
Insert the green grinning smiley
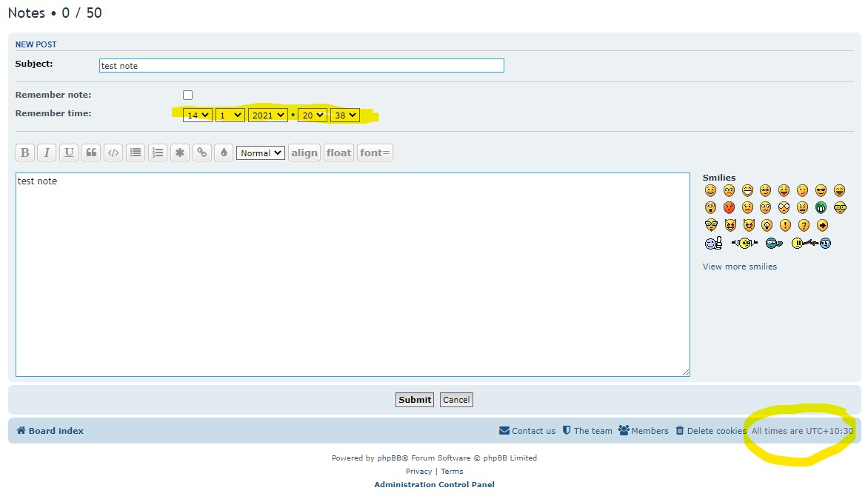click(821, 207)
